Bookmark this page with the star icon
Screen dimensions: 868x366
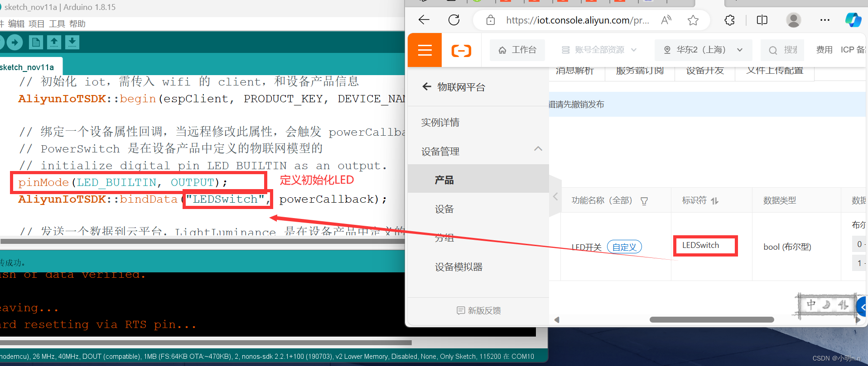click(x=693, y=20)
